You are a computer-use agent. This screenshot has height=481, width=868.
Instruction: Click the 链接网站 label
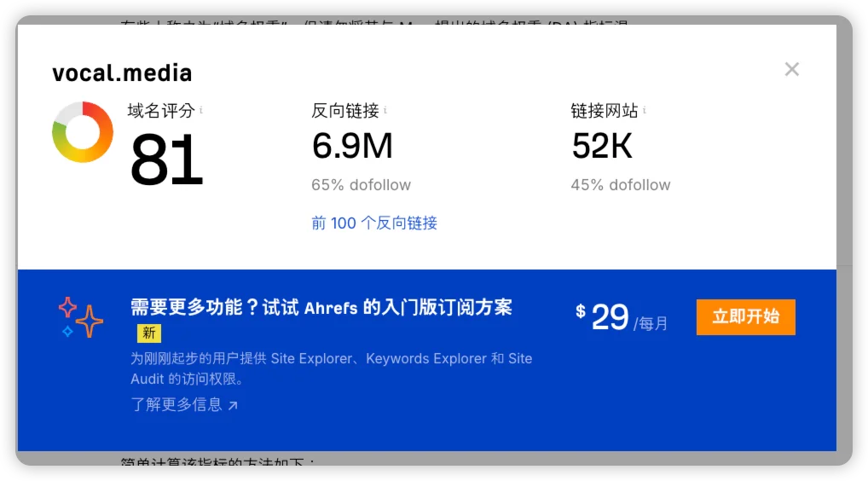(605, 111)
